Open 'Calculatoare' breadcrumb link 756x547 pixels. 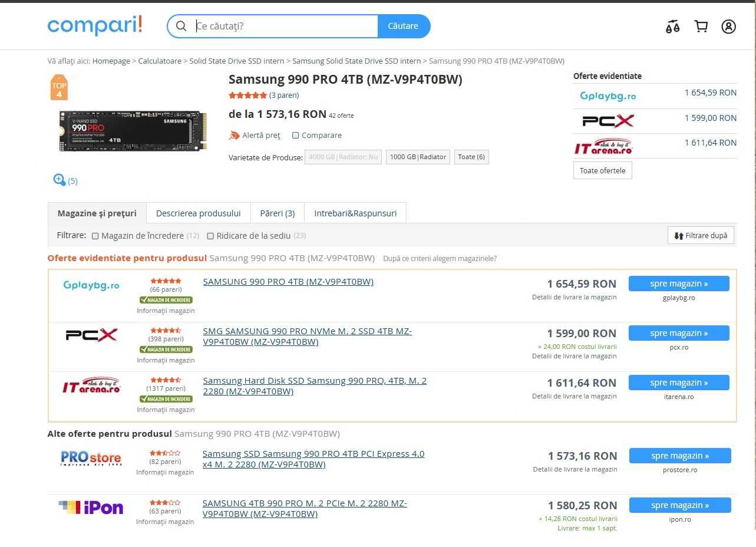click(x=160, y=61)
